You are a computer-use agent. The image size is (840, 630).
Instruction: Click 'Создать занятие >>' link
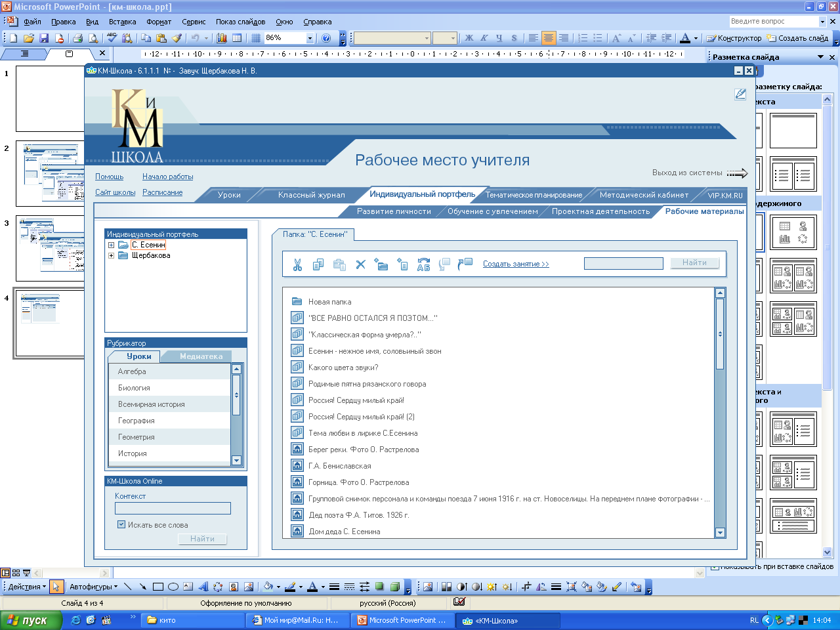[516, 264]
